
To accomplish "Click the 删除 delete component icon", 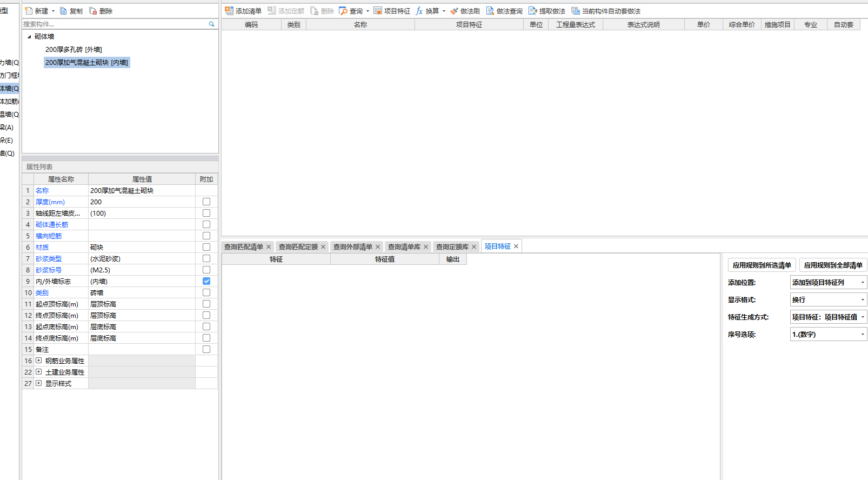I will click(x=93, y=11).
